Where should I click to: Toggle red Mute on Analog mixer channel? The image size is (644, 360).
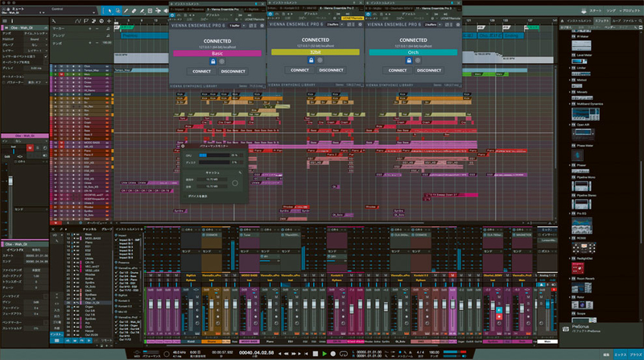pyautogui.click(x=554, y=290)
